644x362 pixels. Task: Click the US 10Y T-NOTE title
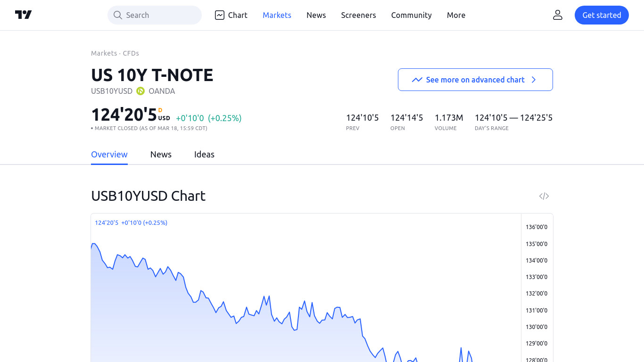pyautogui.click(x=152, y=75)
